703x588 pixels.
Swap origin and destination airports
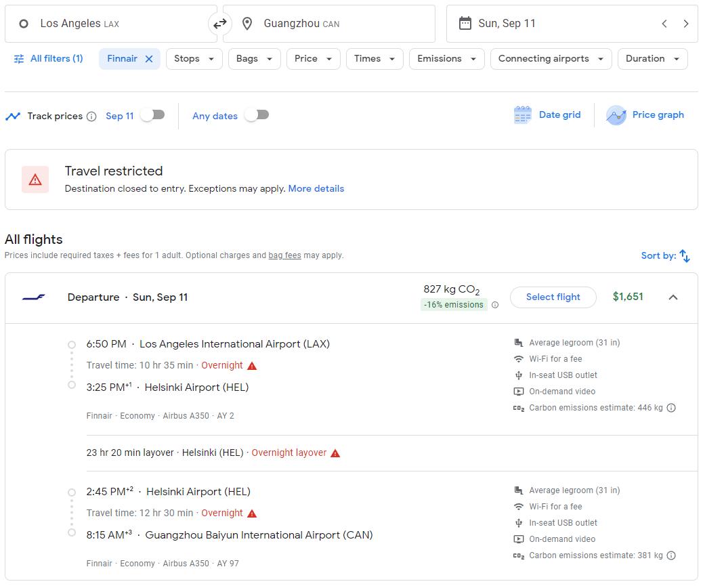[x=220, y=24]
